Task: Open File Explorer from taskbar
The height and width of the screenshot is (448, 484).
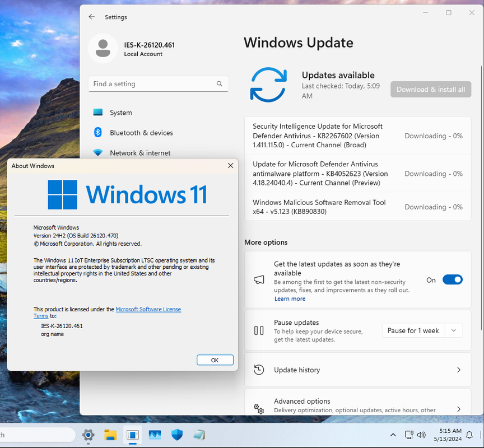Action: click(110, 435)
